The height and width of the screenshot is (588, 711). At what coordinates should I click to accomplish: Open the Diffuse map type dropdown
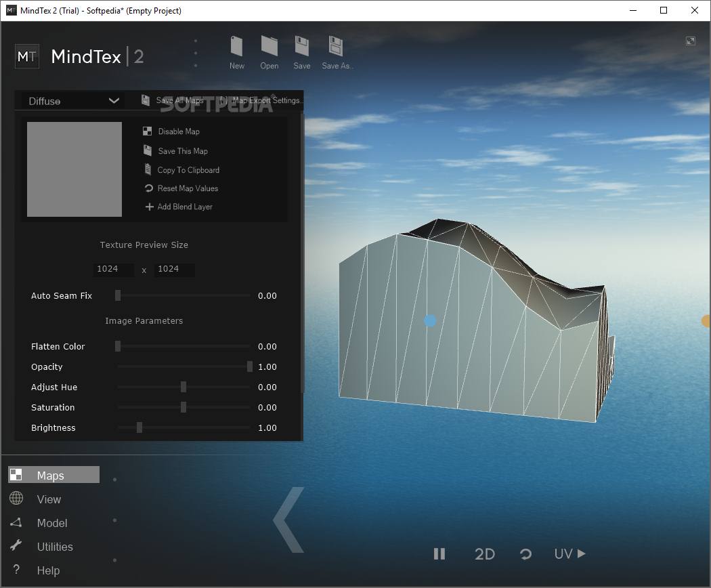(x=74, y=101)
